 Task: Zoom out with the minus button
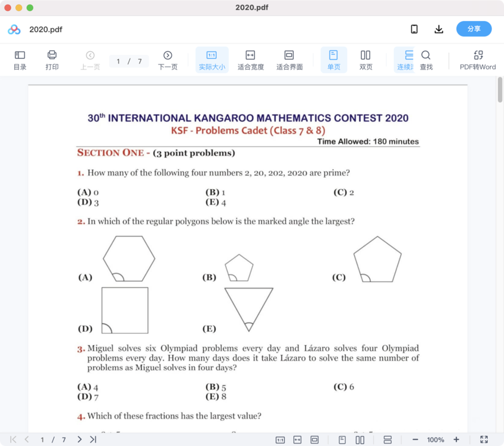(x=415, y=439)
